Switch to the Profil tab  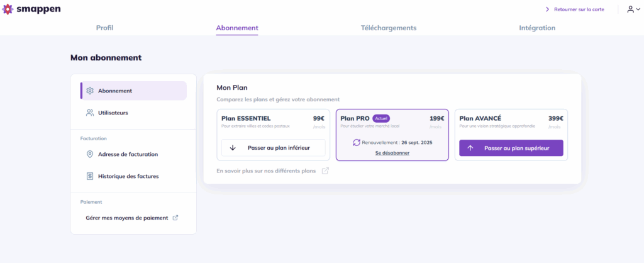tap(105, 28)
